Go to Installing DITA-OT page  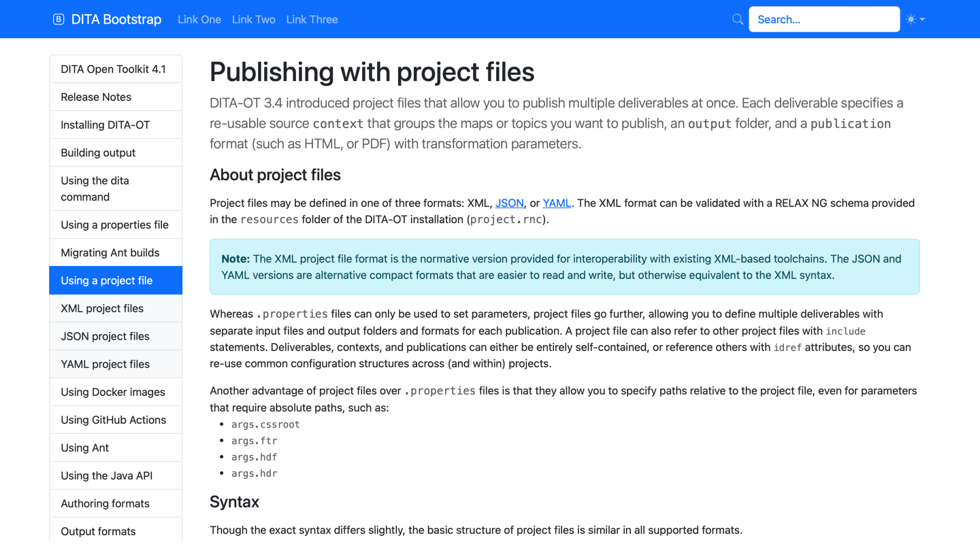105,124
